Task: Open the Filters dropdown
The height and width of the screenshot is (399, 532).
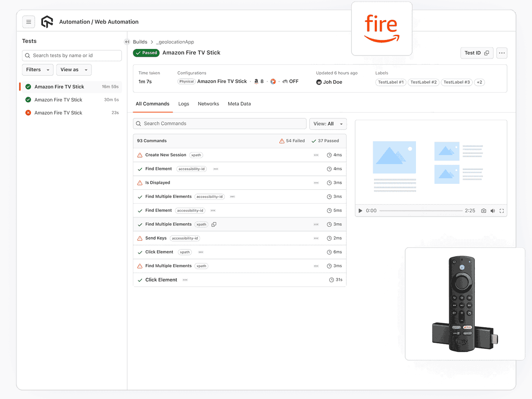Action: click(x=37, y=70)
